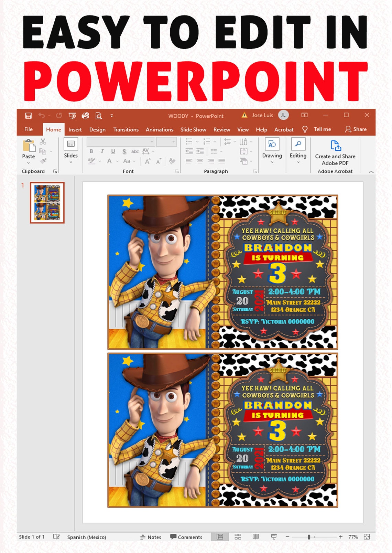This screenshot has height=553, width=392.
Task: Open the font size combo box
Action: 166,141
